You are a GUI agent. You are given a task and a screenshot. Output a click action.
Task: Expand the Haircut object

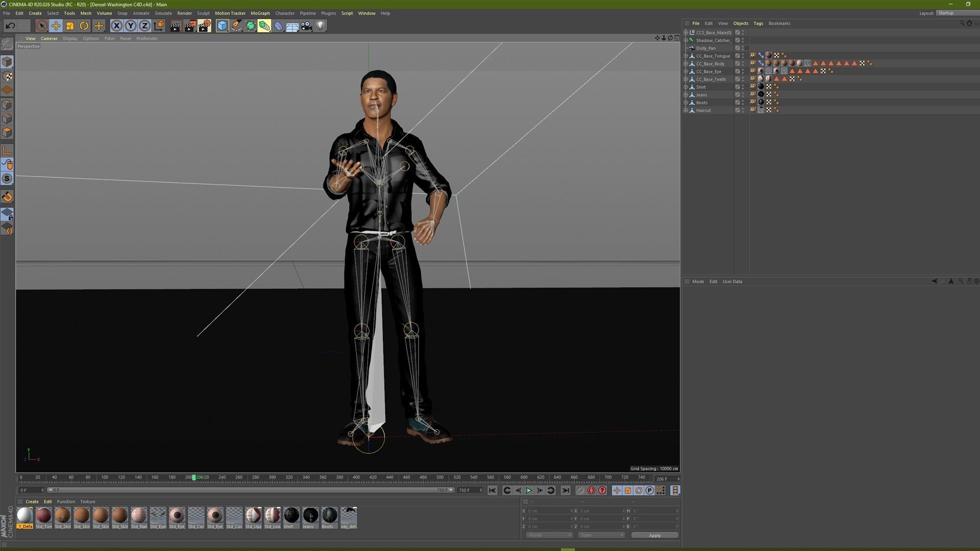coord(686,110)
